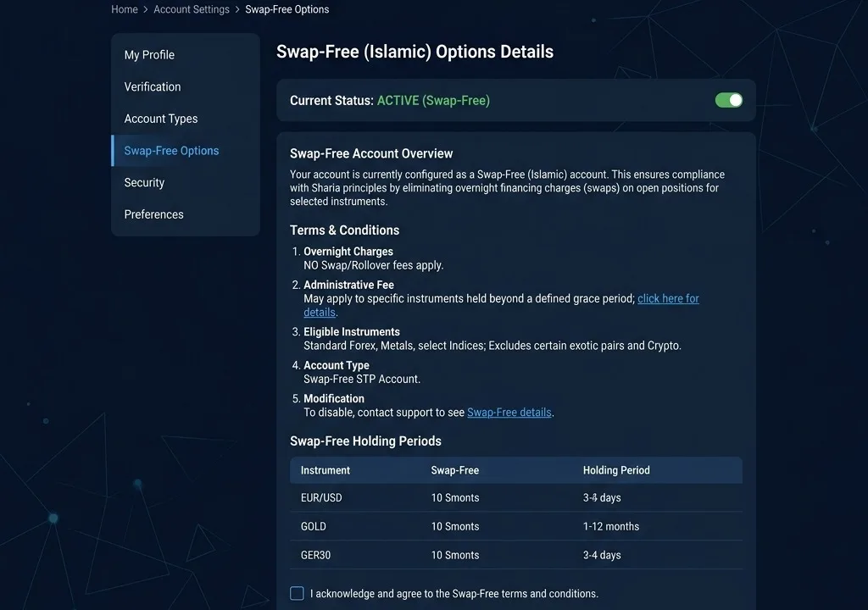This screenshot has height=610, width=868.
Task: Click the 'Terms & Conditions' heading
Action: (344, 230)
